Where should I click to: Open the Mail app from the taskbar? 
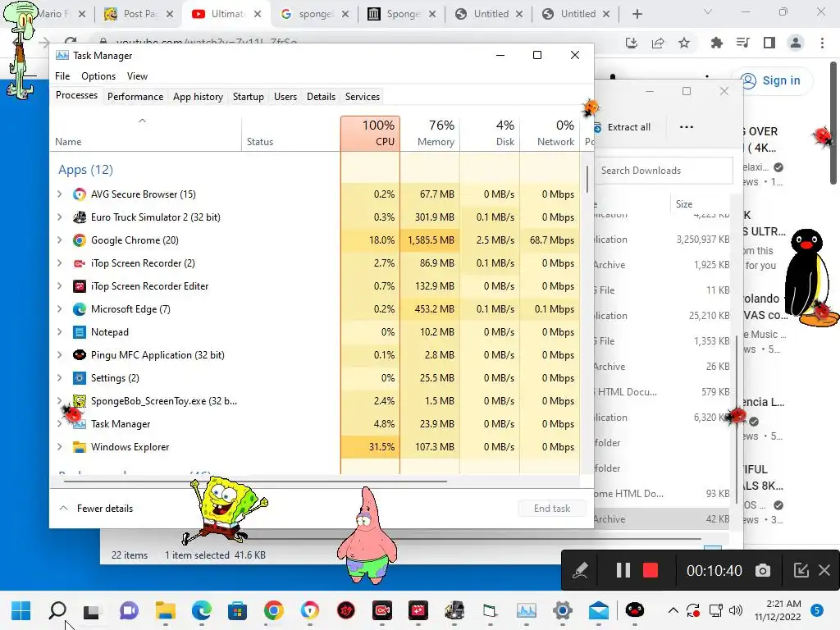tap(598, 610)
